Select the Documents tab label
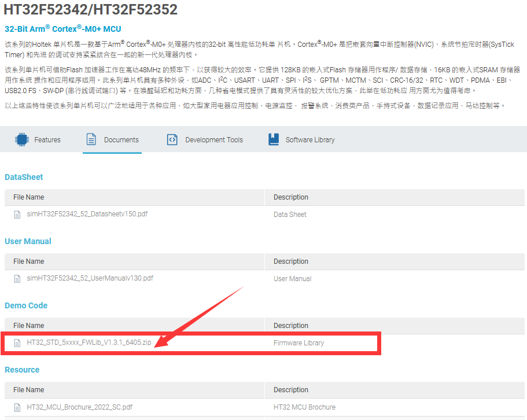Screen dimensions: 527x420 [121, 140]
